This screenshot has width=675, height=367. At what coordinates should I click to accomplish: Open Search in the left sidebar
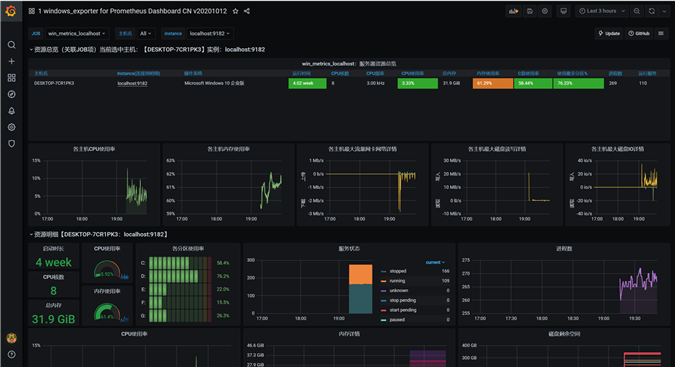pyautogui.click(x=12, y=45)
